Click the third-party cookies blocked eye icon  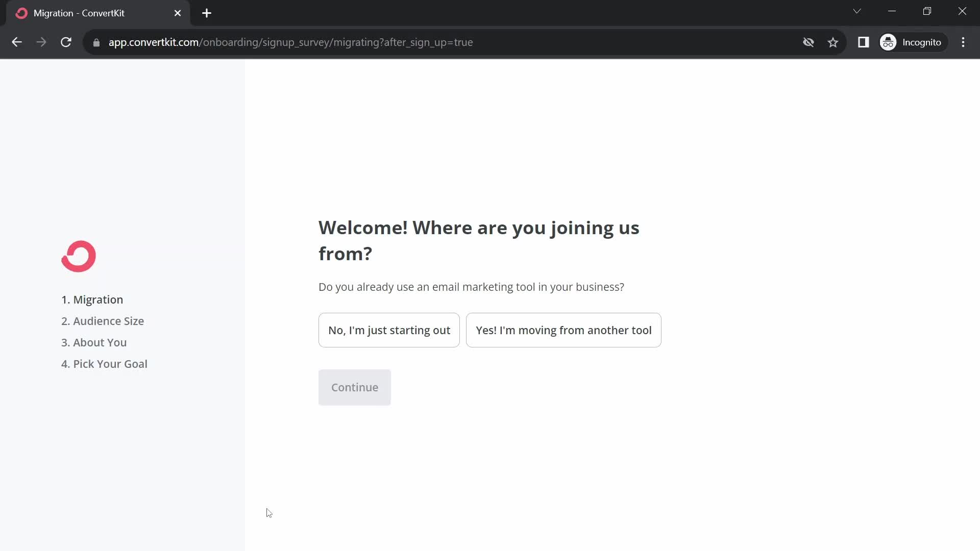pos(808,42)
